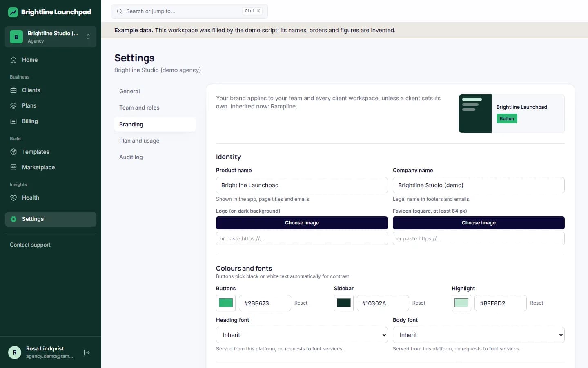
Task: Click the Favicon URL paste field
Action: point(479,238)
